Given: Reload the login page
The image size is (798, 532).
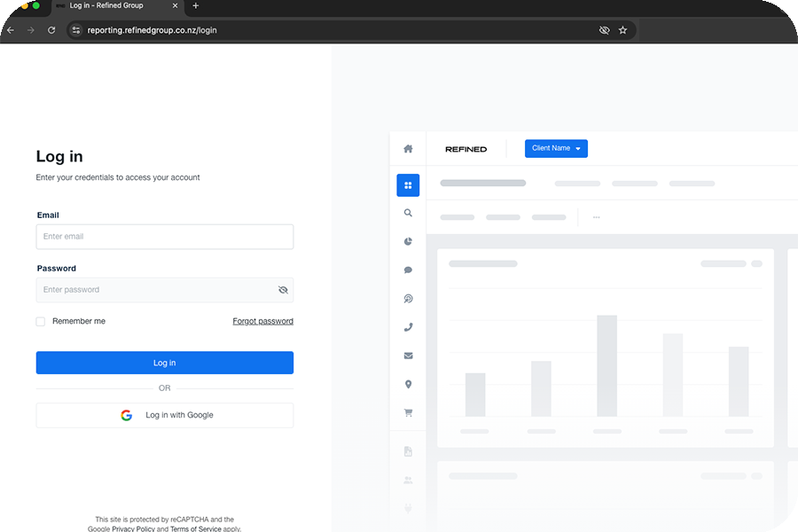Looking at the screenshot, I should coord(51,30).
